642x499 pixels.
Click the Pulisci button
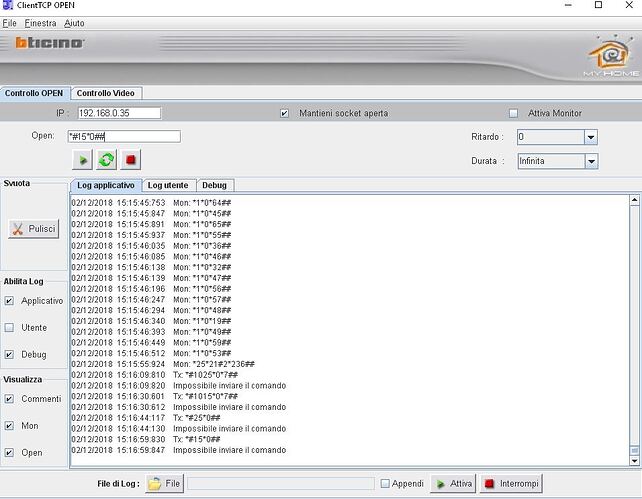(34, 229)
